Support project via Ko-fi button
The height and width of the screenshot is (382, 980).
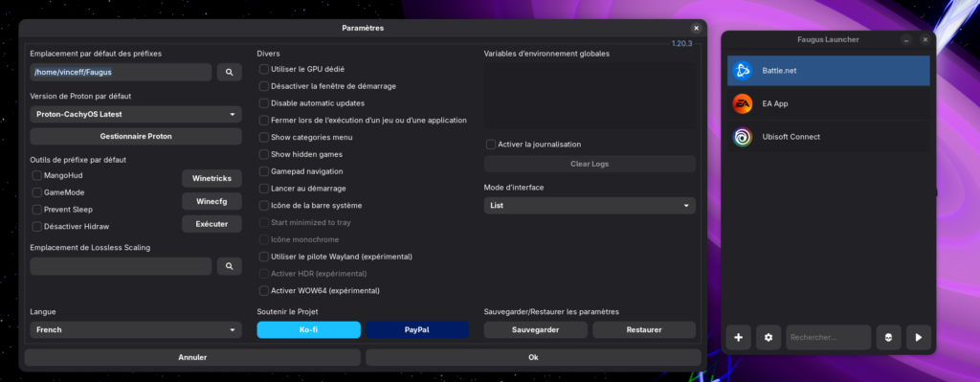tap(309, 330)
